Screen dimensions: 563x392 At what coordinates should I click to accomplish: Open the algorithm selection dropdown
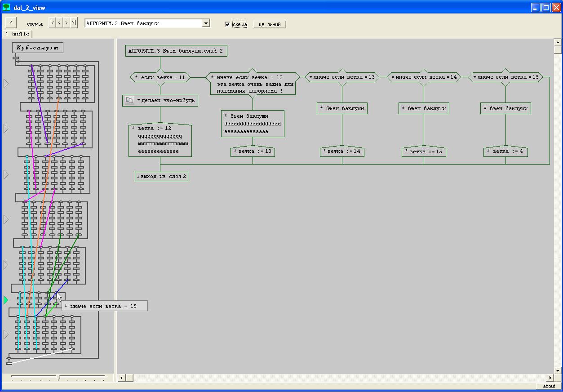tap(206, 23)
